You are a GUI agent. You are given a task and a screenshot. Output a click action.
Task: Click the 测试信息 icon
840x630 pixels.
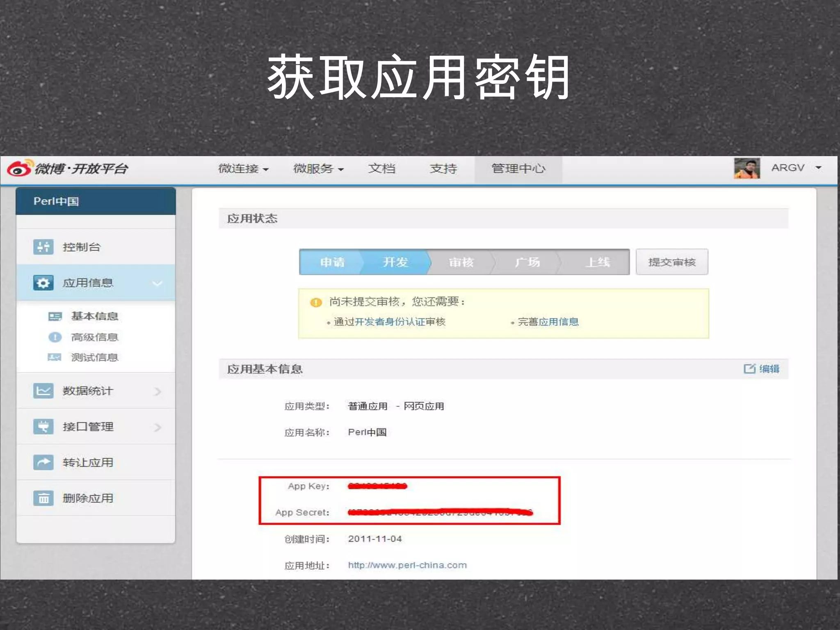55,357
